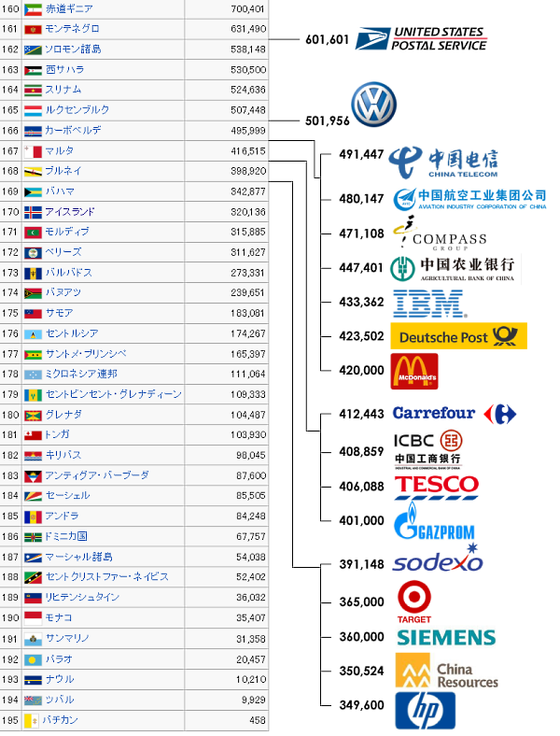Click the Iceland flag in row 170
This screenshot has width=560, height=736.
point(33,213)
